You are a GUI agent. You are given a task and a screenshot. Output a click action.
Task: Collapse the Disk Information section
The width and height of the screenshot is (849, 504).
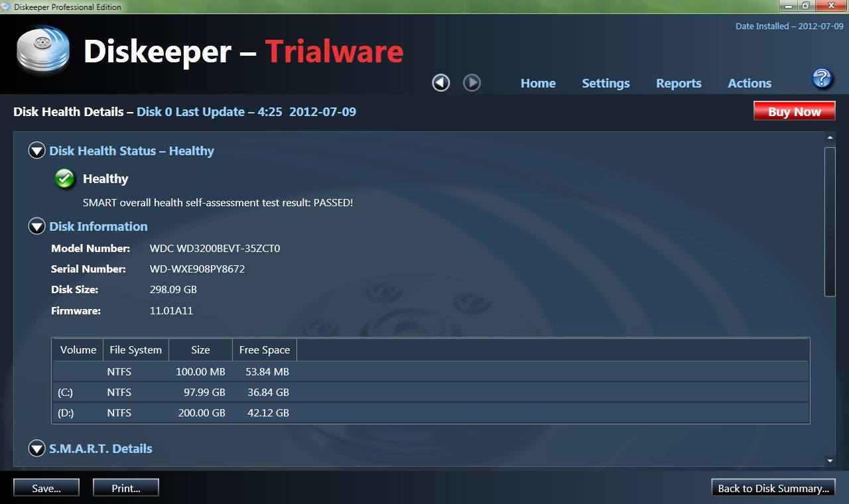tap(36, 227)
